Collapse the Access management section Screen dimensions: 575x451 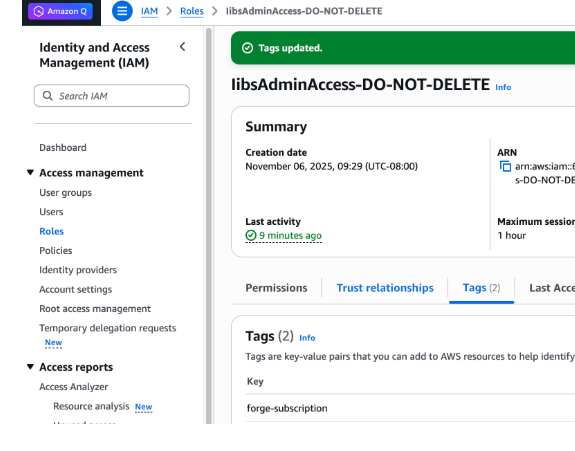[x=30, y=172]
